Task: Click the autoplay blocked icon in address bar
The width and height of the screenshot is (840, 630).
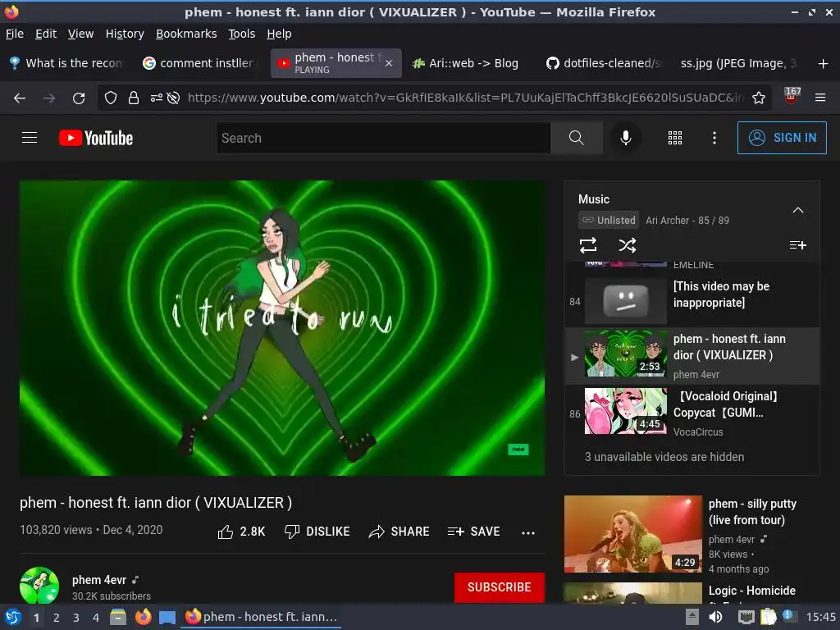Action: coord(173,98)
